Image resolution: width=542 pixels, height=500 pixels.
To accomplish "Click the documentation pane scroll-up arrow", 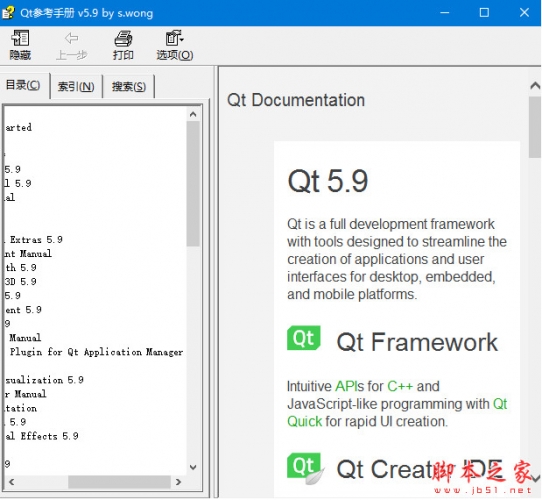I will click(x=535, y=85).
